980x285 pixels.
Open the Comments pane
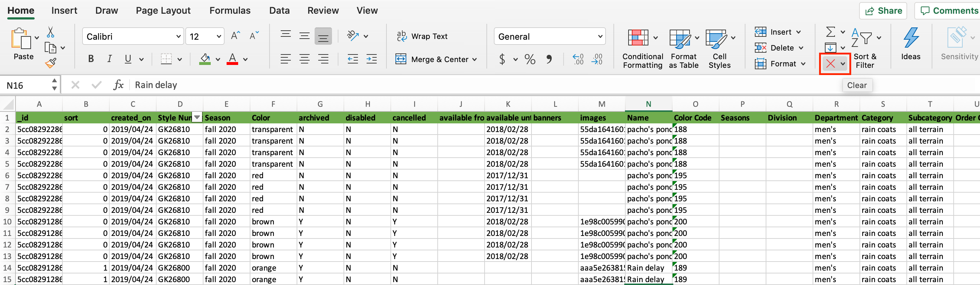click(x=948, y=11)
